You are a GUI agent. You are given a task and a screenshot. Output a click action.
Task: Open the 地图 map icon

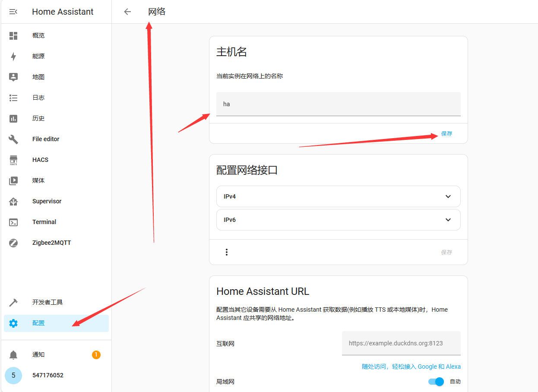pos(13,77)
